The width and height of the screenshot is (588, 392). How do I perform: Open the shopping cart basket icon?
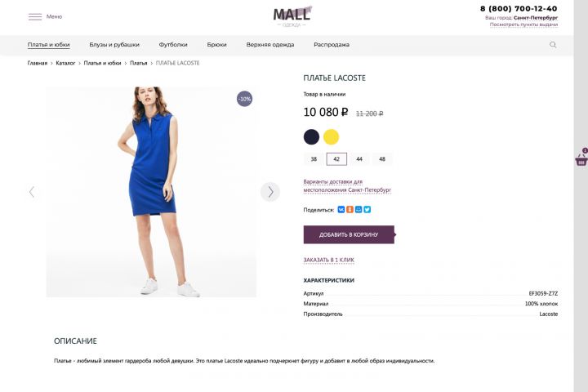(581, 160)
